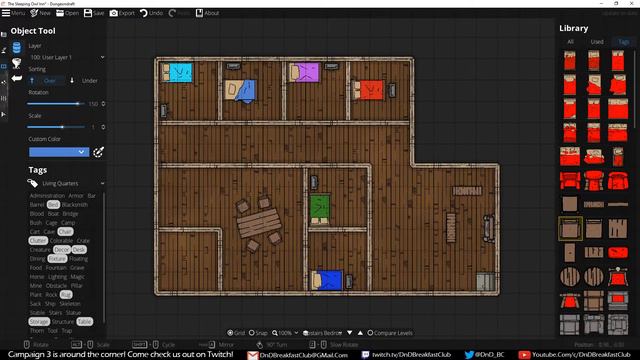Toggle the Desk tag
Image resolution: width=640 pixels, height=360 pixels.
(x=79, y=250)
